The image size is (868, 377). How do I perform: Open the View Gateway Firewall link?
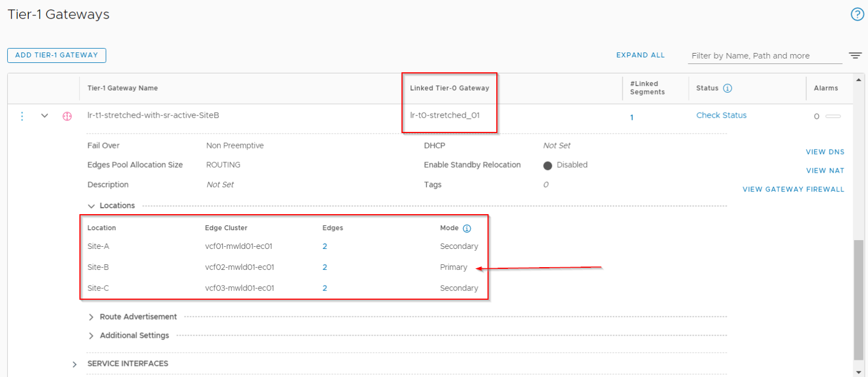(x=793, y=189)
